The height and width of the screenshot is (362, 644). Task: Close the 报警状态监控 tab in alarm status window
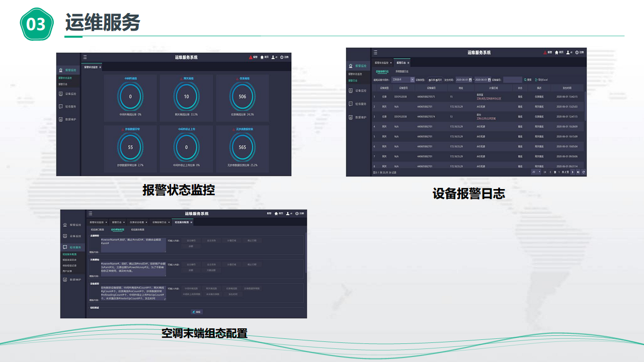tap(100, 67)
